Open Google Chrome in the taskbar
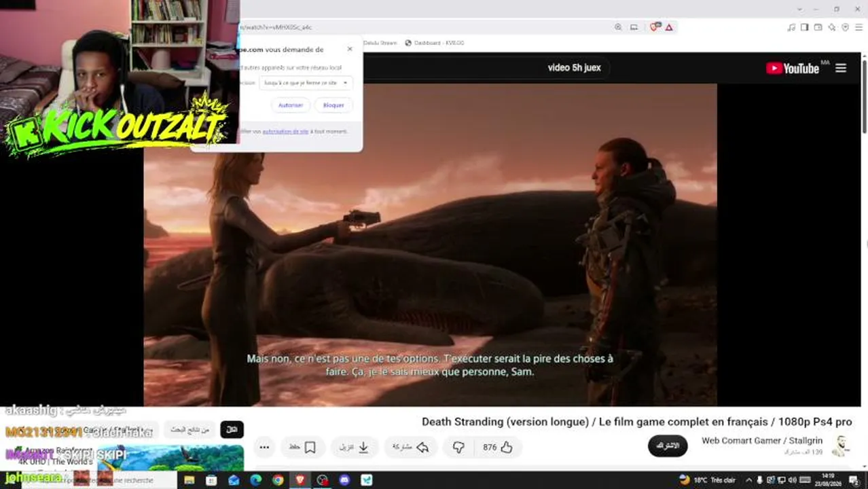This screenshot has height=489, width=868. (x=278, y=480)
